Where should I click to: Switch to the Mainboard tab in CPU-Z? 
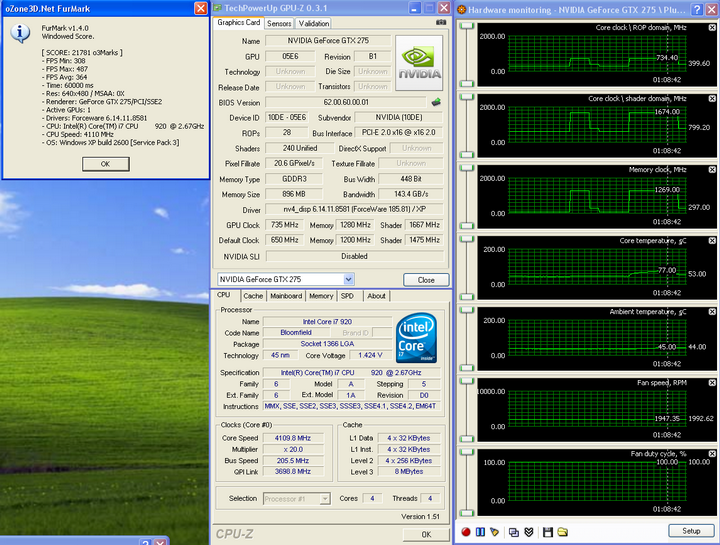(x=287, y=296)
